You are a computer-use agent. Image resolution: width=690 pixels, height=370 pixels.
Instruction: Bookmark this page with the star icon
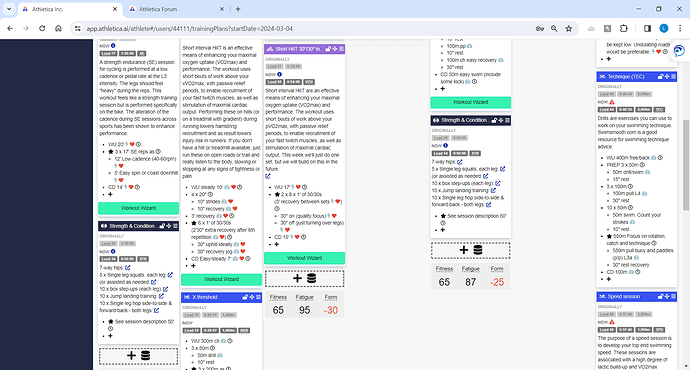569,29
